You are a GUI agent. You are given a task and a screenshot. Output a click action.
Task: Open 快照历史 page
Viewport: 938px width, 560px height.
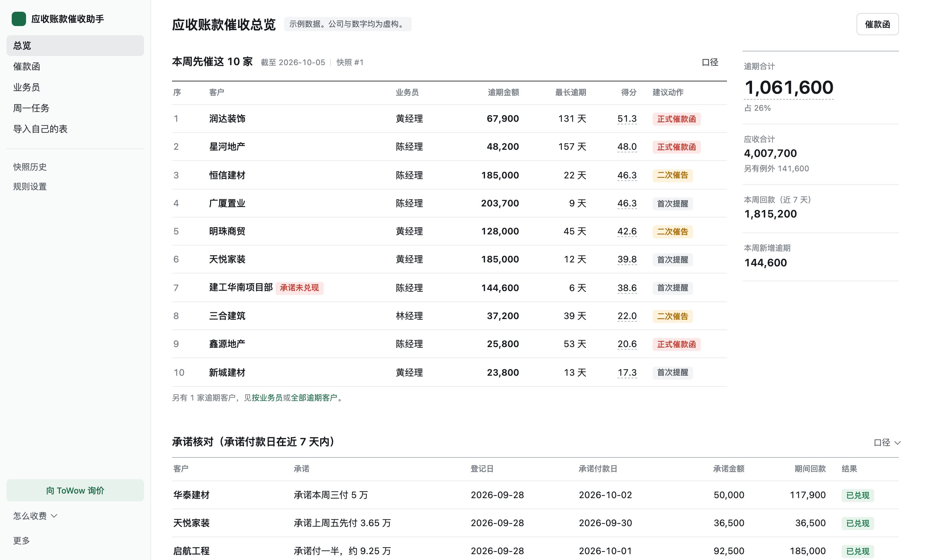point(75,167)
